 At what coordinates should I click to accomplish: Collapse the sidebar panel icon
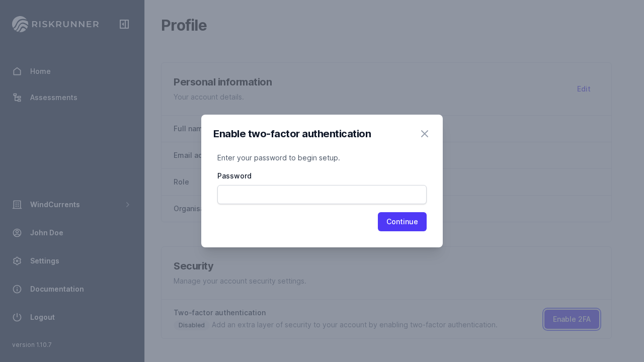pos(124,24)
